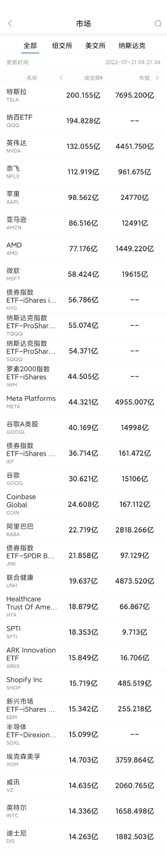167x868 pixels.
Task: Click left chevron beside 名称 header
Action: (x=61, y=78)
